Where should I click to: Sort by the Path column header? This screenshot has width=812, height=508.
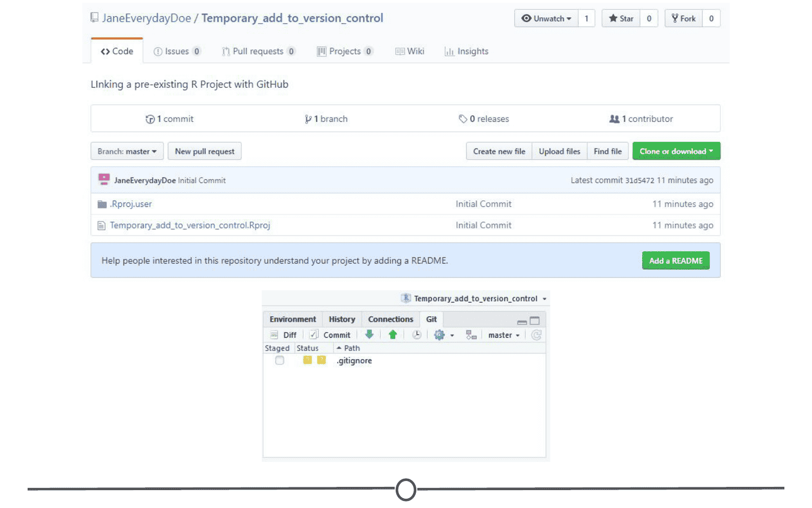pyautogui.click(x=348, y=348)
